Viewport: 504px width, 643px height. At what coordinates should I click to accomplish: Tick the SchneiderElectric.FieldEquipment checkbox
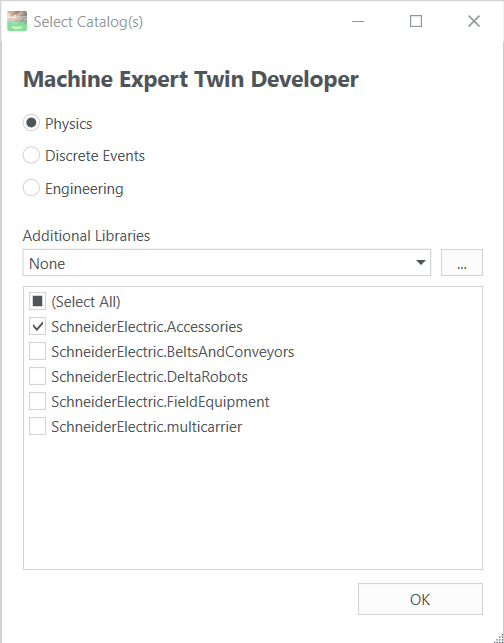[37, 402]
